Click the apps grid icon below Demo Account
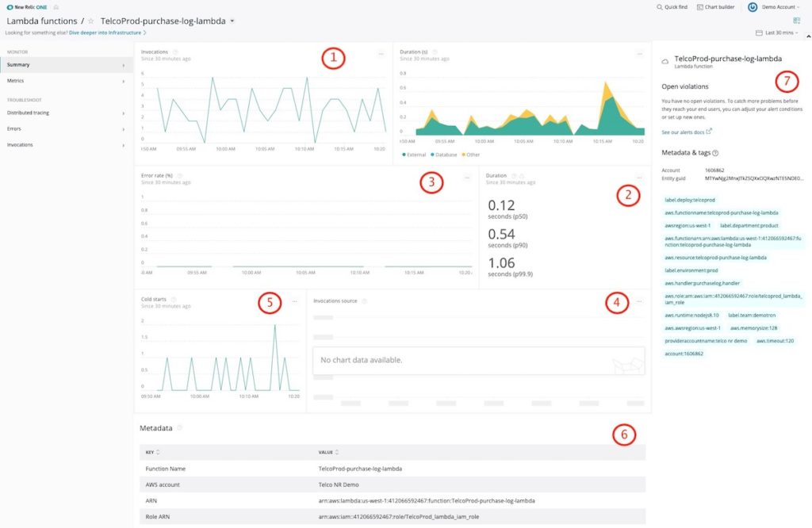 pos(796,20)
